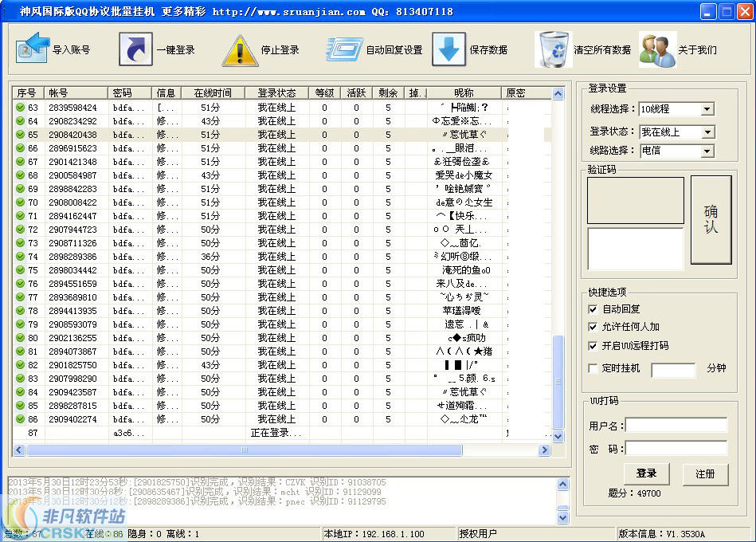The width and height of the screenshot is (756, 542).
Task: Sort by the 登录状态 column header
Action: click(x=276, y=92)
